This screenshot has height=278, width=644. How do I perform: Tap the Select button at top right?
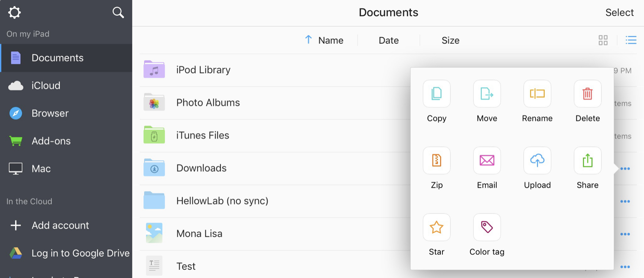coord(619,13)
